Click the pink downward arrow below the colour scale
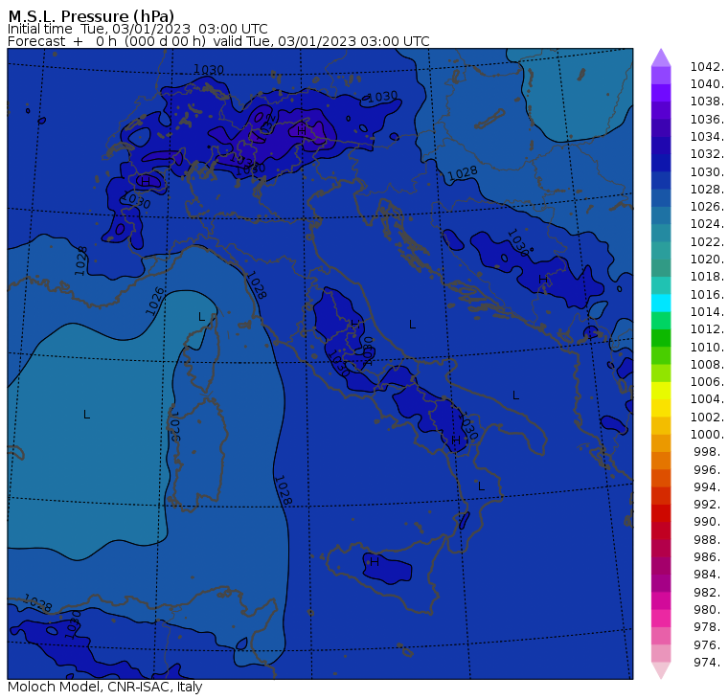Viewport: 728px width, 700px height. click(x=661, y=670)
